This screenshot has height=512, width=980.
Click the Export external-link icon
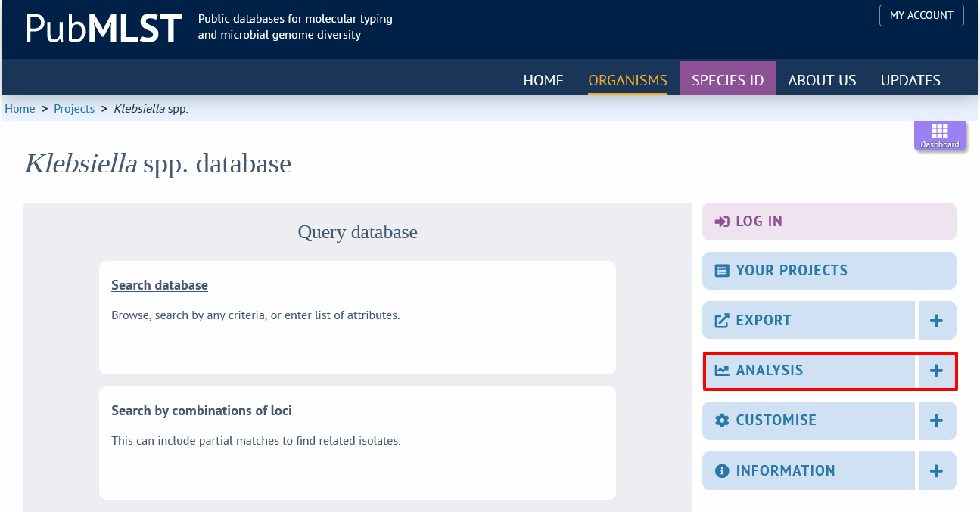pyautogui.click(x=722, y=321)
